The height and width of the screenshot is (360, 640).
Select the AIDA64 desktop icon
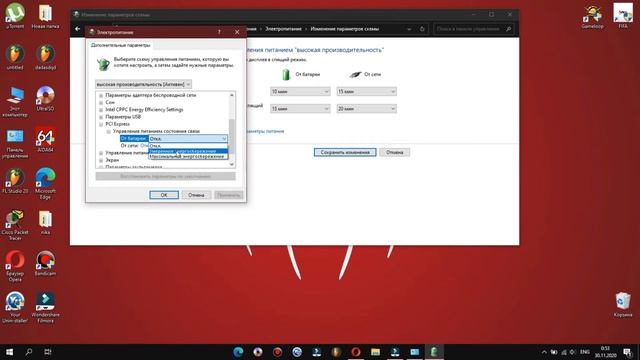tap(45, 140)
